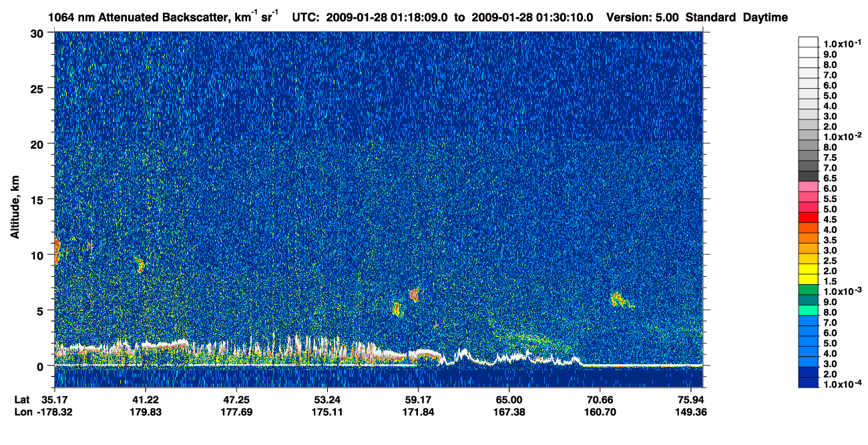Click latitude value 35.17
868x445 pixels.
[x=55, y=400]
